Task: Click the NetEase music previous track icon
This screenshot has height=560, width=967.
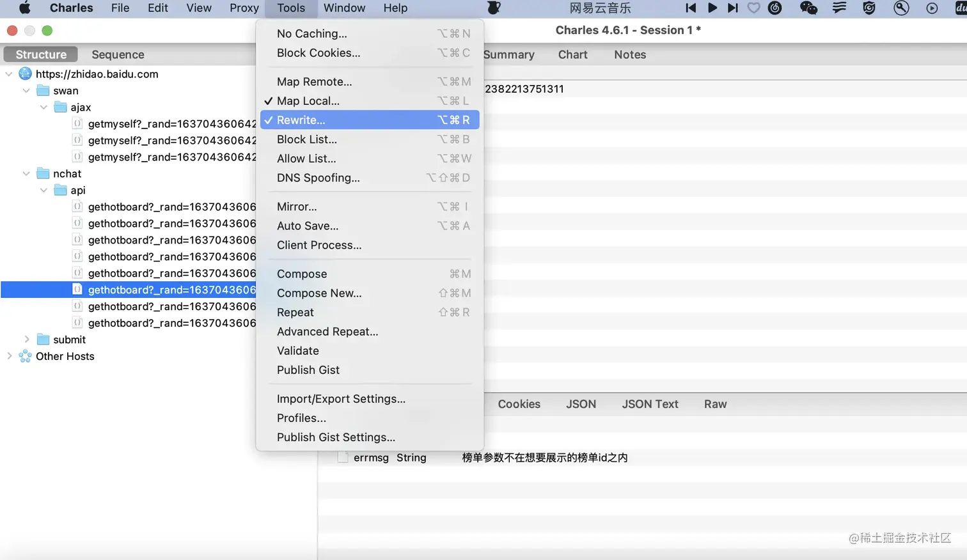Action: point(691,8)
